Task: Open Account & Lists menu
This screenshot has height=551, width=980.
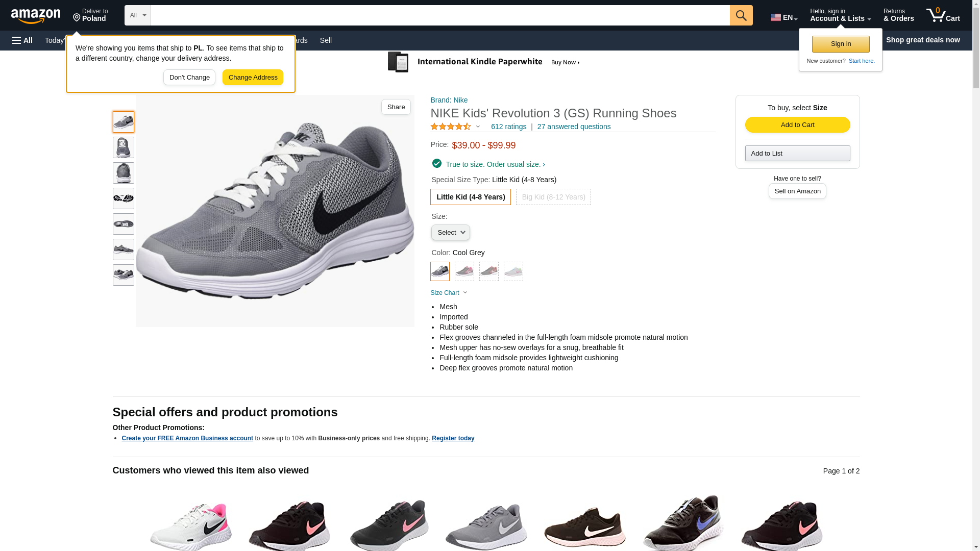Action: pos(840,15)
